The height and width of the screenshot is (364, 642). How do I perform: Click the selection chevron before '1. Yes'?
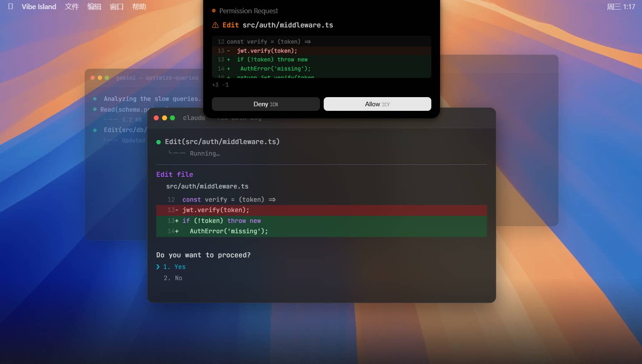pyautogui.click(x=158, y=267)
